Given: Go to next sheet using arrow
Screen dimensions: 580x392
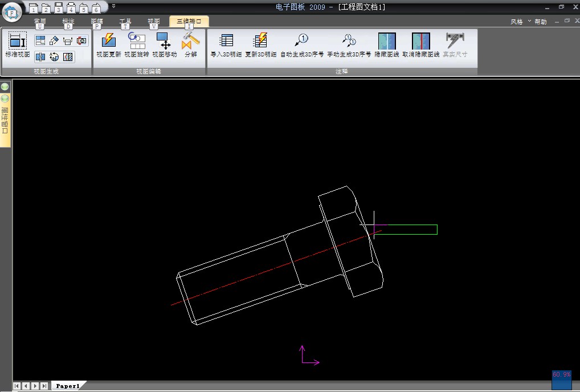Looking at the screenshot, I should pyautogui.click(x=35, y=386).
